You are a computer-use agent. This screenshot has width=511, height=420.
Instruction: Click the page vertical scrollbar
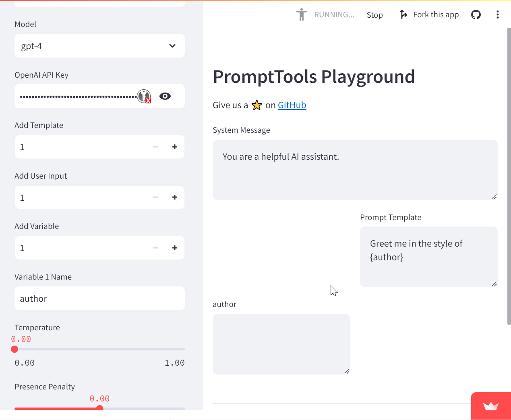[x=509, y=176]
